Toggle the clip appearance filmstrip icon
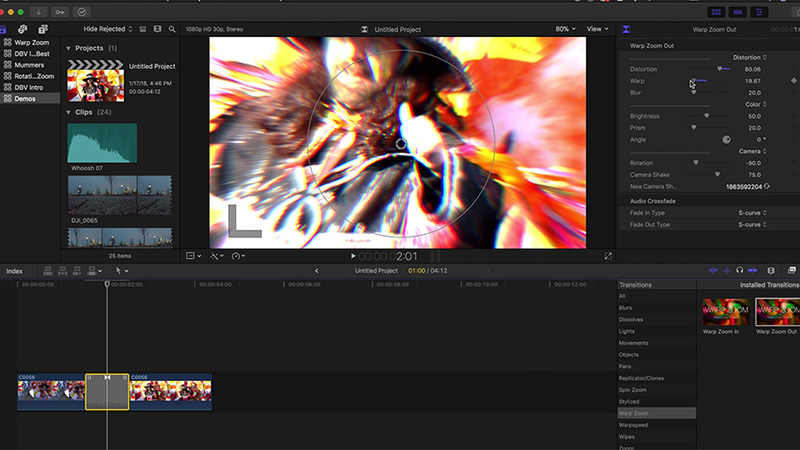 click(158, 30)
